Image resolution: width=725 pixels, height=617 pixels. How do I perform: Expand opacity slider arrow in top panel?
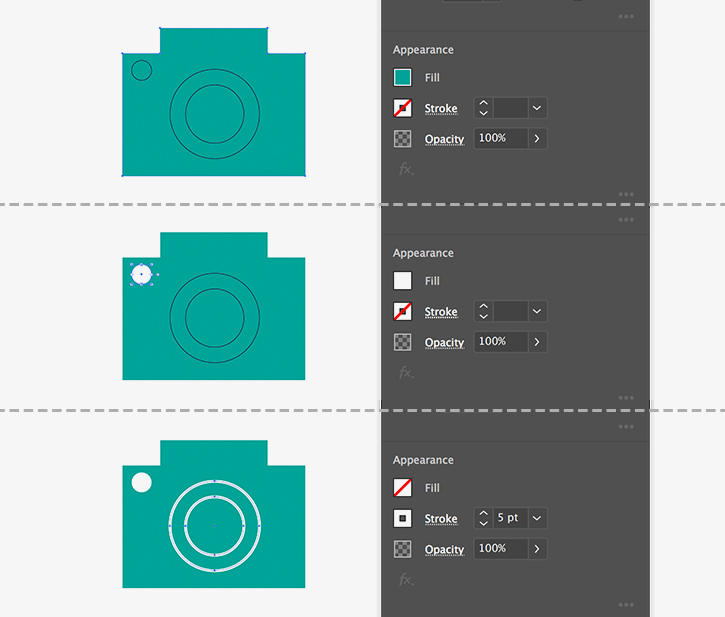click(x=537, y=138)
